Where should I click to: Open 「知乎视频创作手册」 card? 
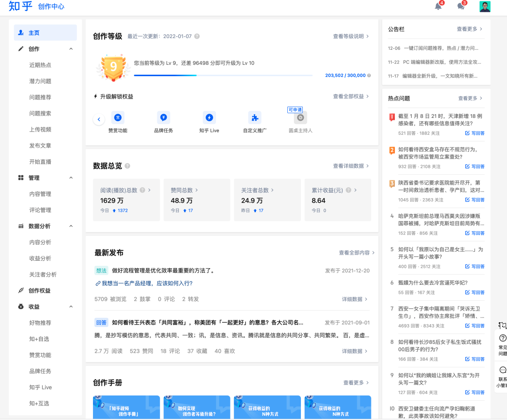[126, 407]
